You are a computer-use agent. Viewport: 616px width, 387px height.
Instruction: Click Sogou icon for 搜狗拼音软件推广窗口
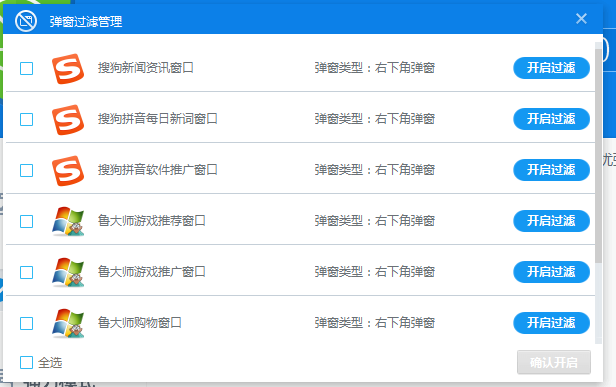point(68,171)
